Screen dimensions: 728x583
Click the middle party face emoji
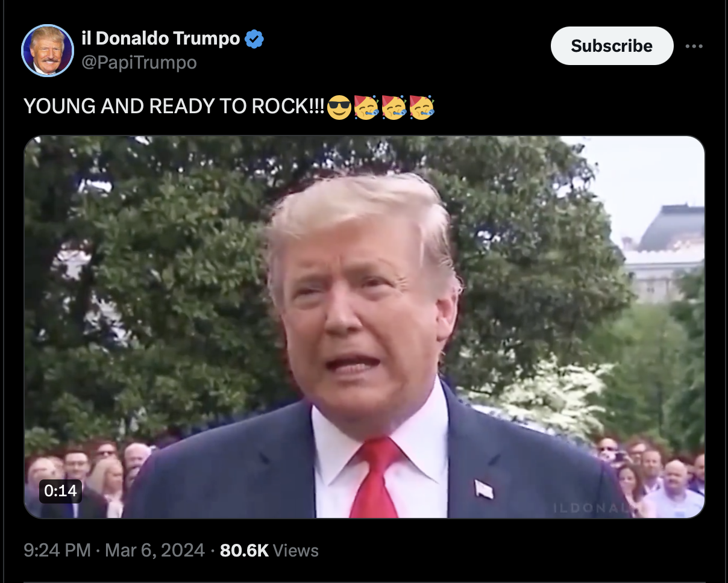pyautogui.click(x=394, y=107)
